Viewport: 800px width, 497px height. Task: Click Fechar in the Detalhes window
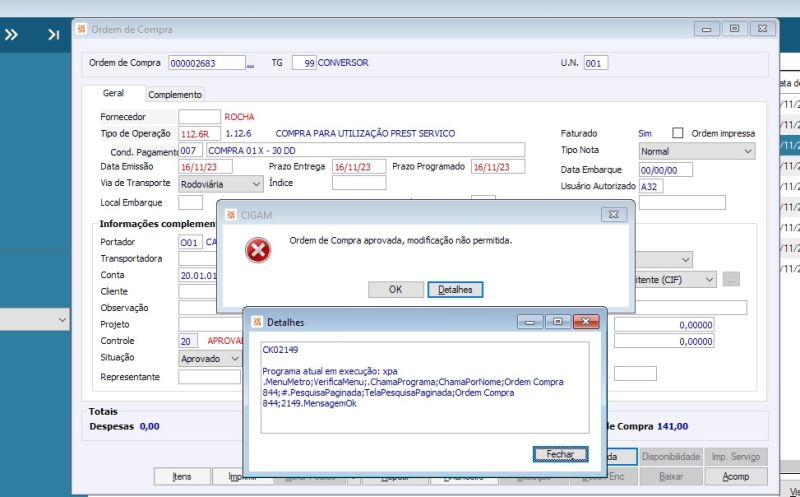click(560, 454)
